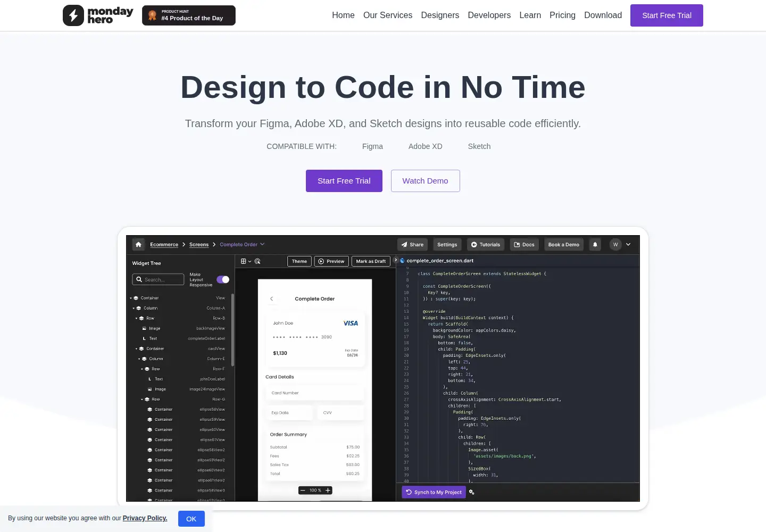Click the CVV field
Viewport: 766px width, 532px height.
[x=341, y=413]
